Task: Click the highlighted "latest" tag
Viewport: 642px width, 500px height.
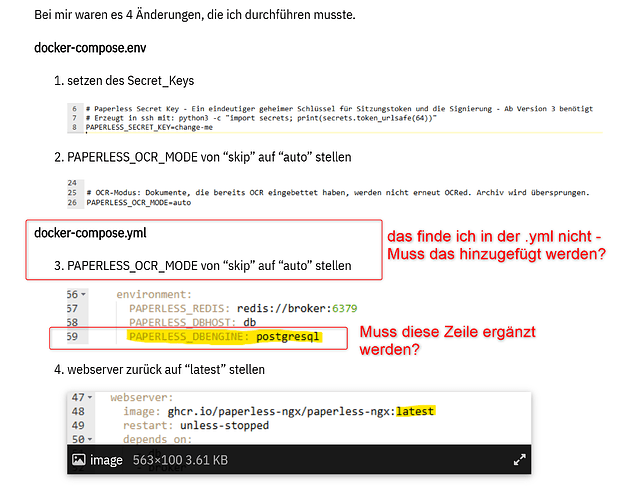Action: pyautogui.click(x=415, y=411)
